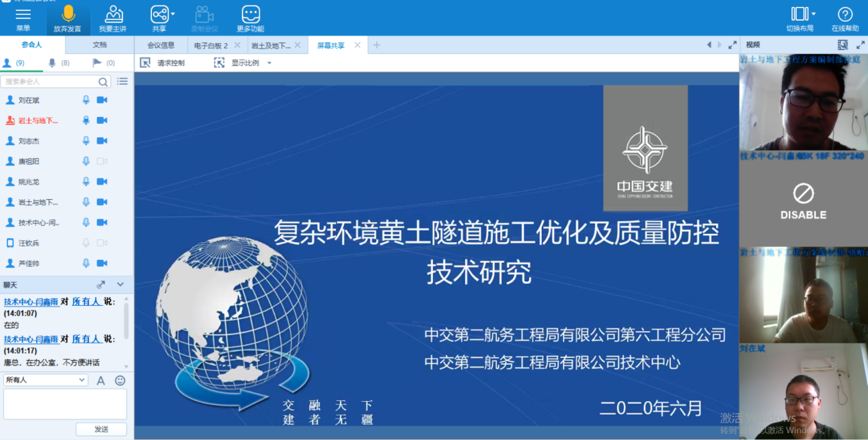Open the 切换布局 layout dropdown

coord(813,14)
